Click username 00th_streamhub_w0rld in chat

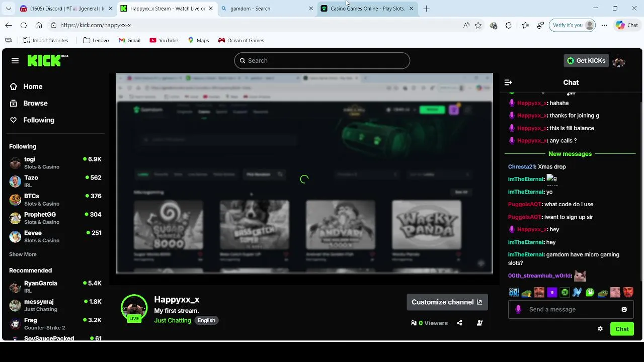tap(539, 276)
